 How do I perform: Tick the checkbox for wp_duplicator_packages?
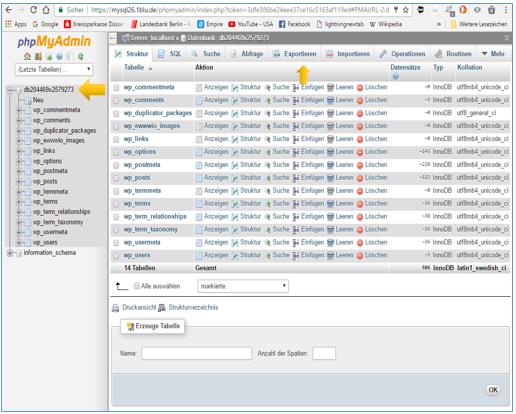click(116, 113)
